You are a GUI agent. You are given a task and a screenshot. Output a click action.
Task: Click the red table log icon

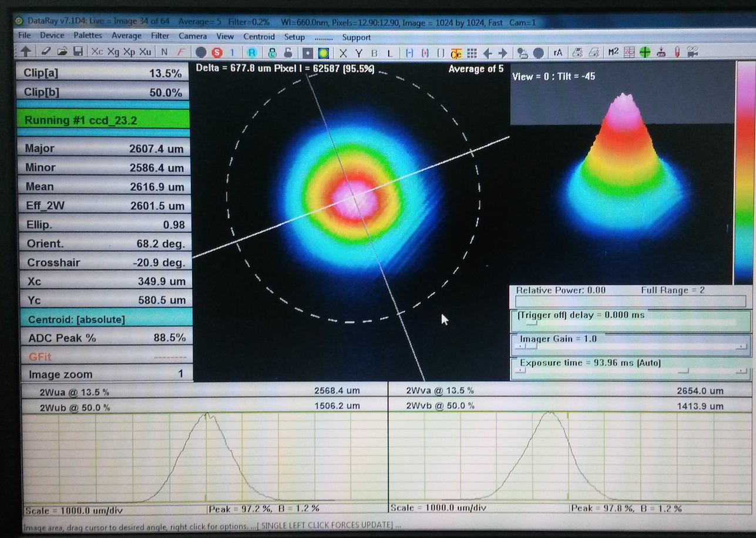629,52
